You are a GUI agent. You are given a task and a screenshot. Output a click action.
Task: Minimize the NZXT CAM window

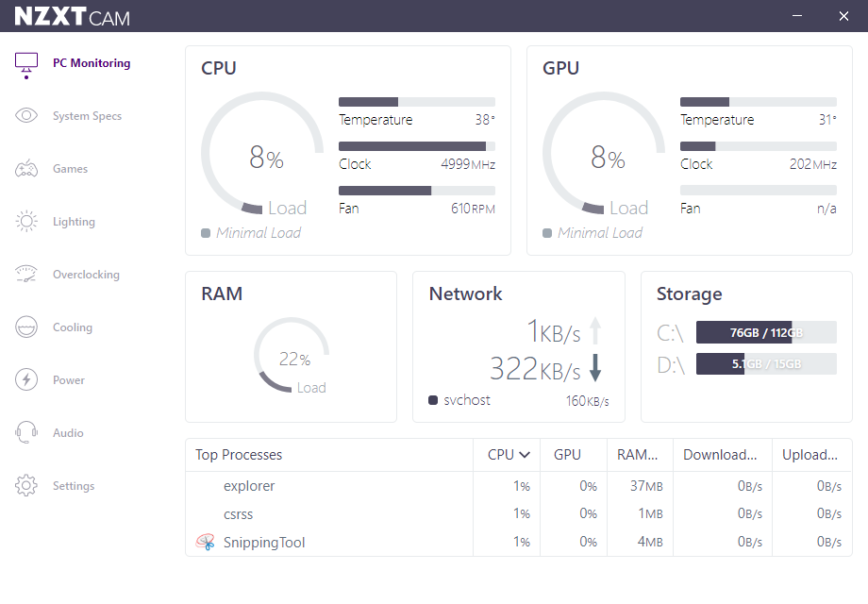(797, 16)
